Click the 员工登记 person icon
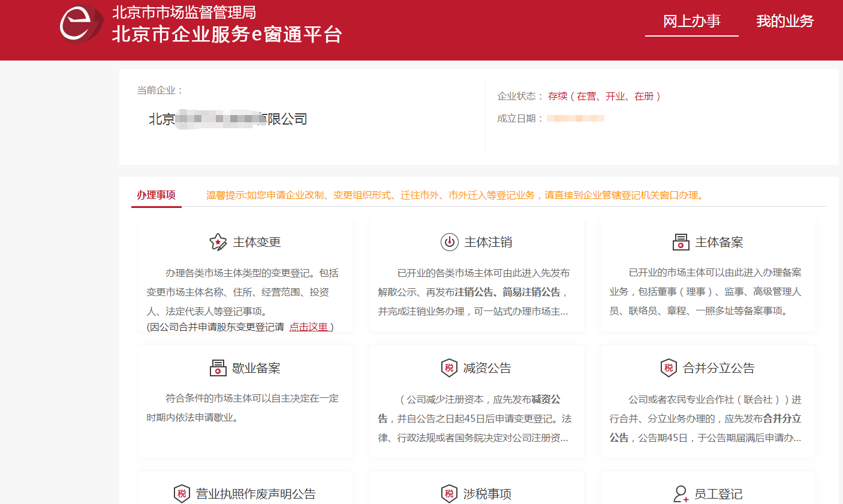This screenshot has height=504, width=843. click(681, 494)
